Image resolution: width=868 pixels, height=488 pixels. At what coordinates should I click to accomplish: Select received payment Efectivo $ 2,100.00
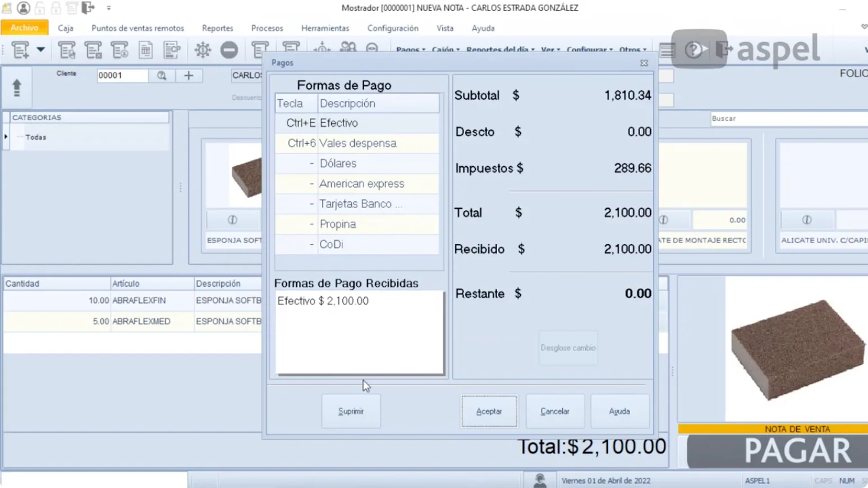click(x=323, y=301)
